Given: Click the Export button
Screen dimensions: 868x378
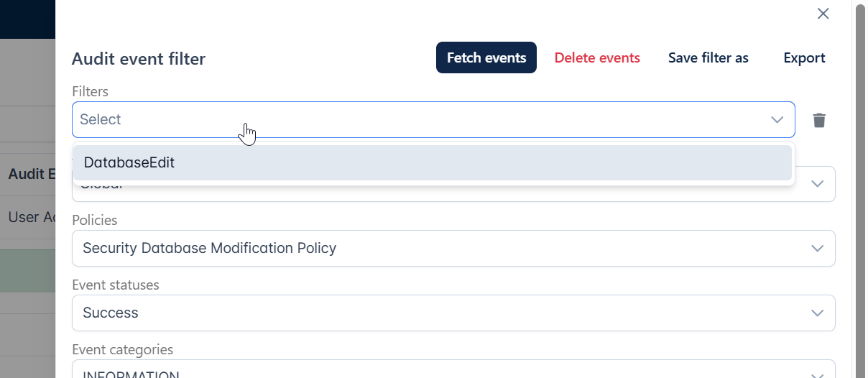Looking at the screenshot, I should coord(804,57).
